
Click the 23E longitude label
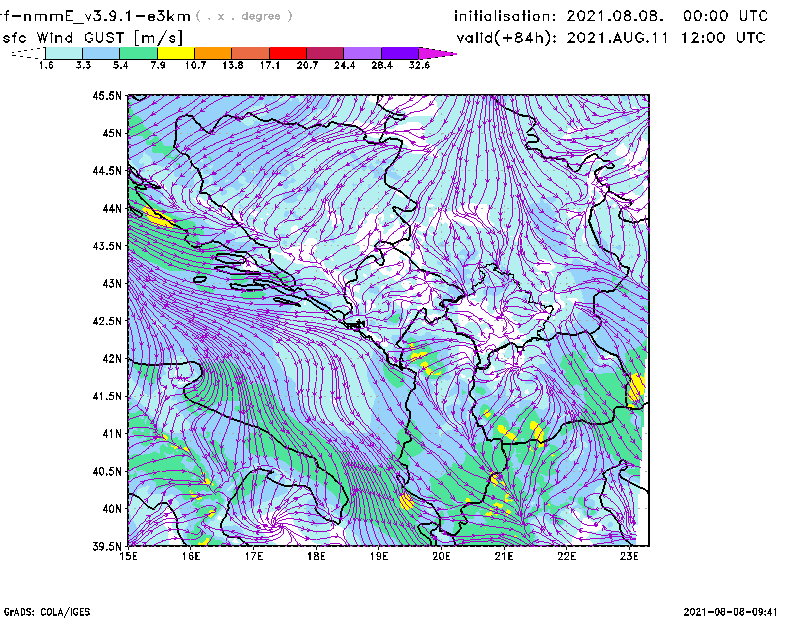pos(629,557)
